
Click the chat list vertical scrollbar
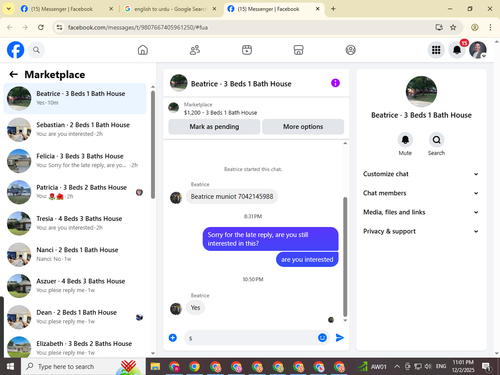(153, 144)
